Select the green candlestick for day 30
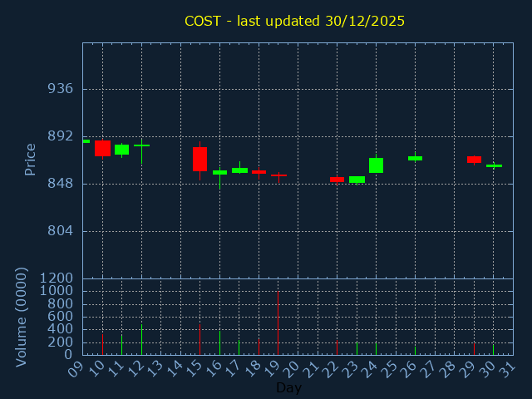 point(494,166)
